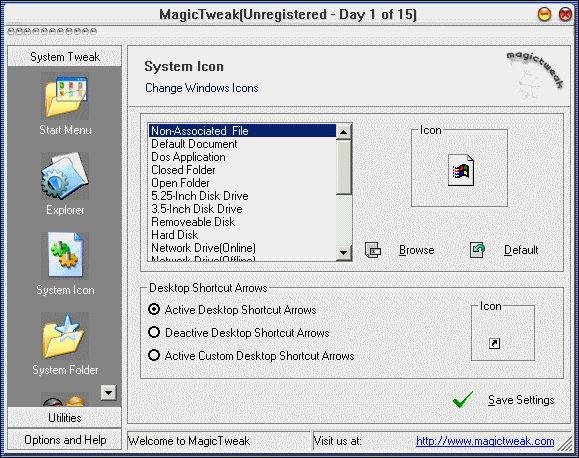Visit the www.magictweak.com link
579x458 pixels.
[485, 441]
